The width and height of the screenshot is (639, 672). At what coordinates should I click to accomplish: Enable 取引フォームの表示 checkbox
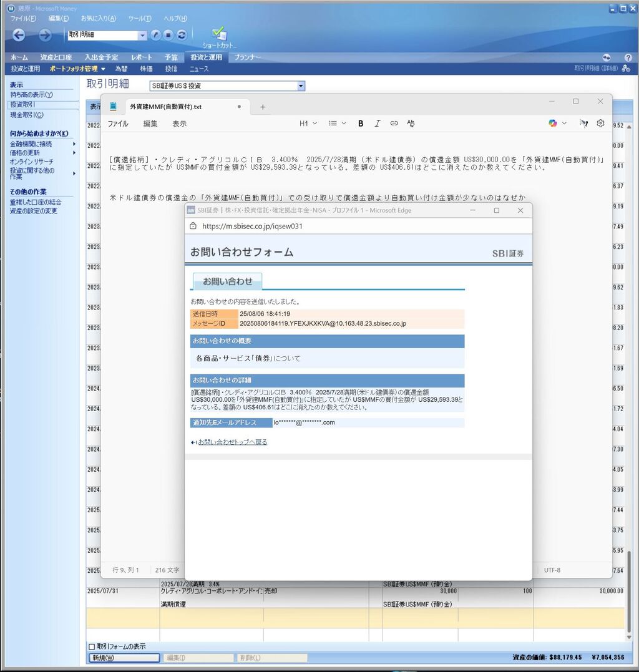tap(91, 646)
